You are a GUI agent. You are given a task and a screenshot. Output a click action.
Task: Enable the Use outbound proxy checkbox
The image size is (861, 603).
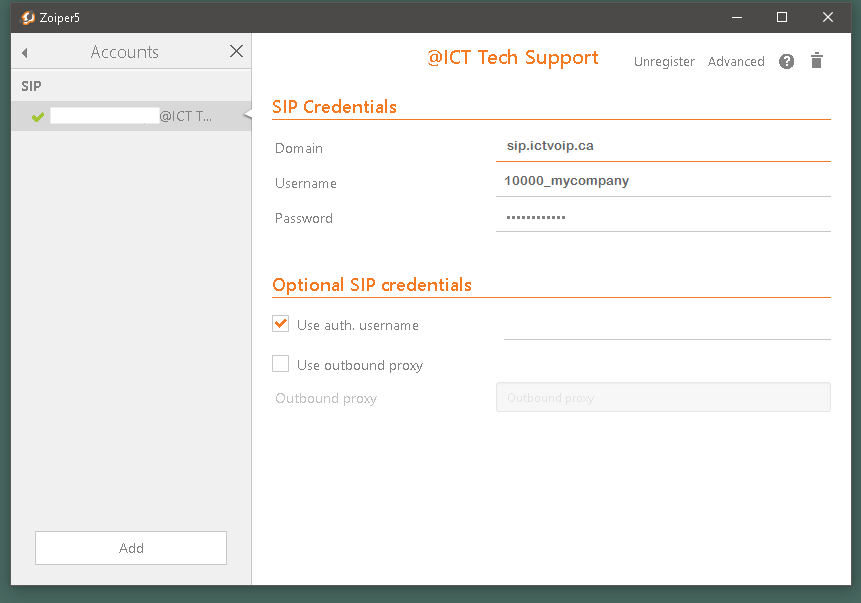click(281, 364)
